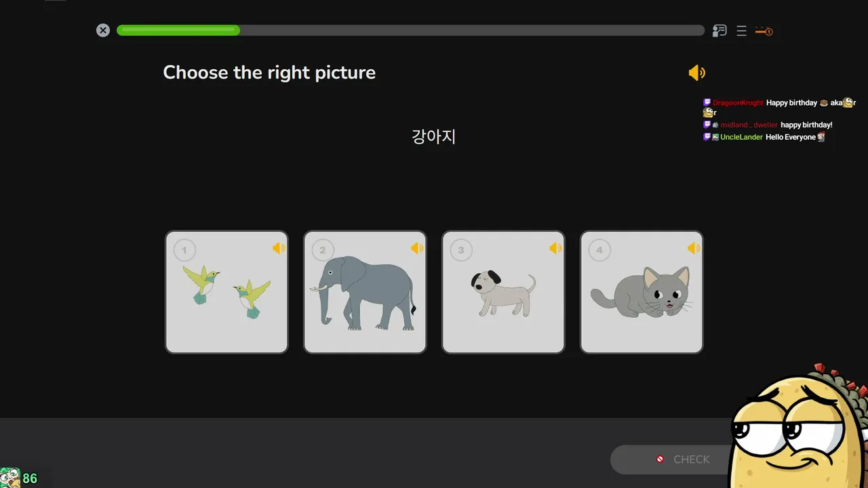The image size is (868, 488).
Task: Play audio on the cat card
Action: point(694,248)
